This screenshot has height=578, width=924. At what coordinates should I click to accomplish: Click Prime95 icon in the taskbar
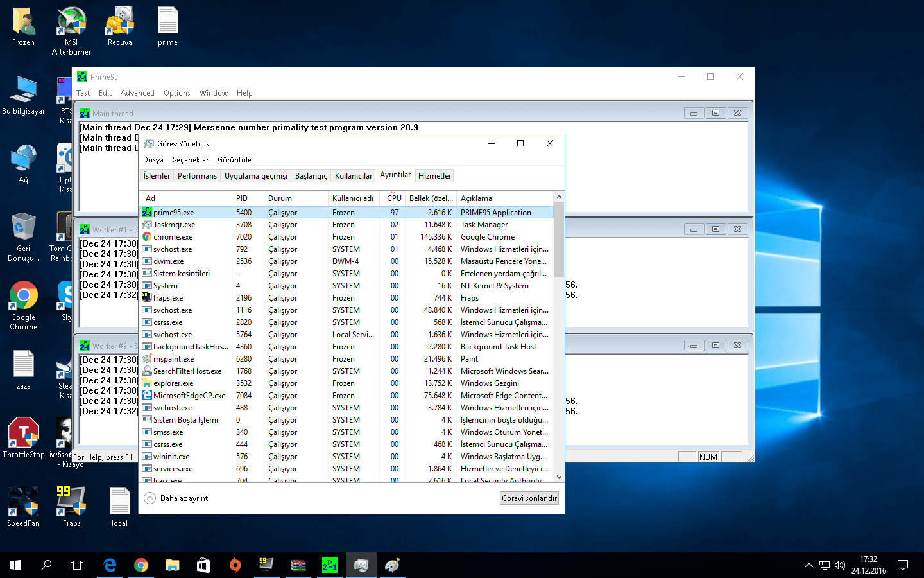[x=329, y=565]
